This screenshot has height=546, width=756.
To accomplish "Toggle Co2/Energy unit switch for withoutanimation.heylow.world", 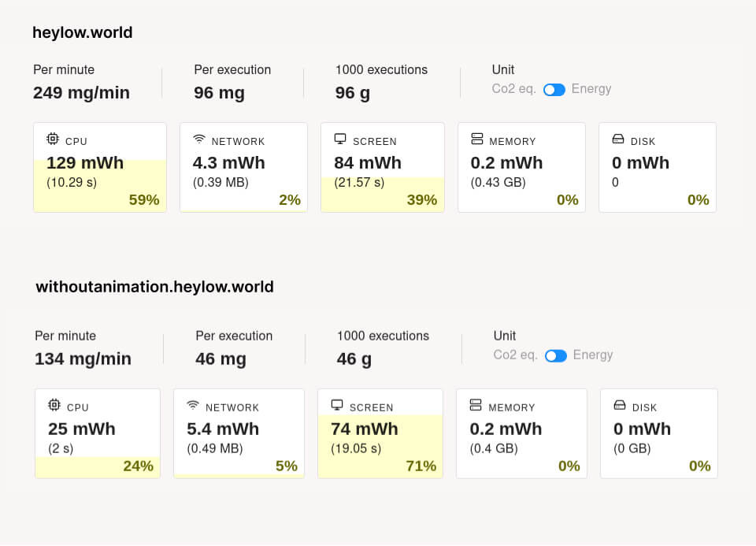I will click(x=556, y=356).
